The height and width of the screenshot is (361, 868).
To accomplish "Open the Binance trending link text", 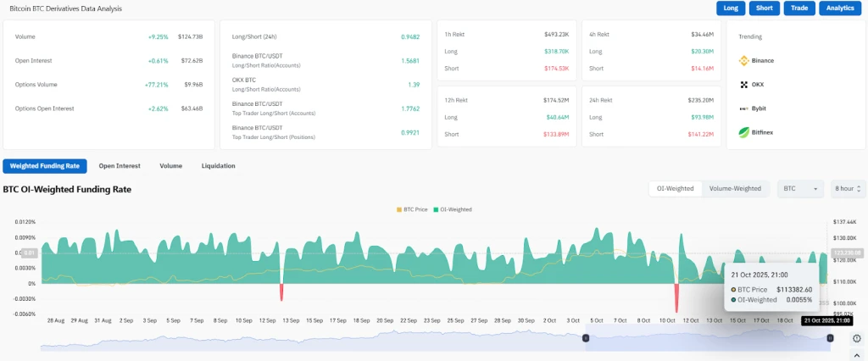I will (763, 61).
